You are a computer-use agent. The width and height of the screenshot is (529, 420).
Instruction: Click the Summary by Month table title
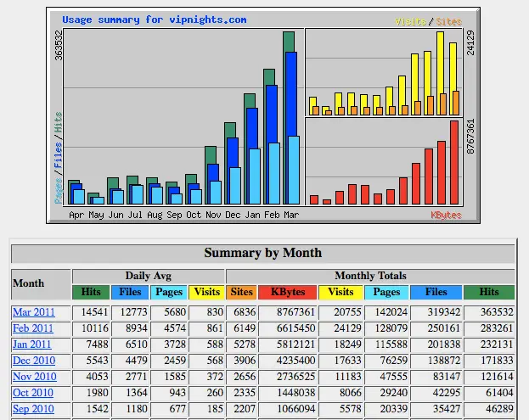coord(262,253)
